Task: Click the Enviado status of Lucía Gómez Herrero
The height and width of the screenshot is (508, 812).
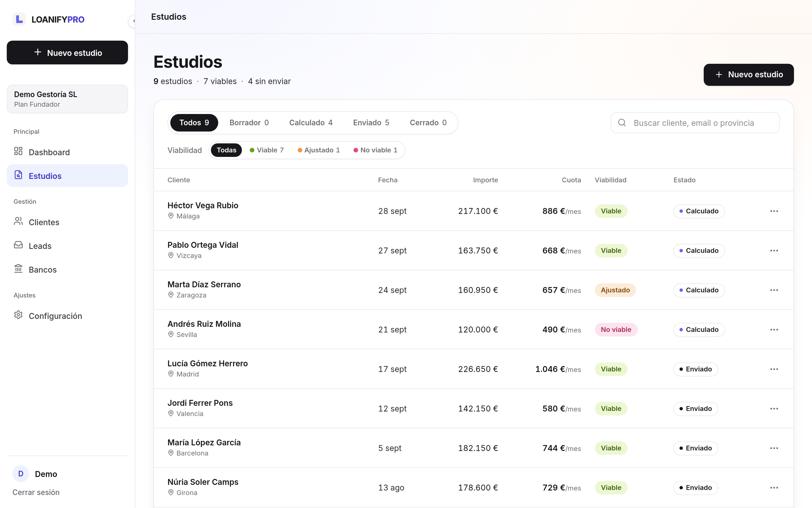Action: click(696, 369)
